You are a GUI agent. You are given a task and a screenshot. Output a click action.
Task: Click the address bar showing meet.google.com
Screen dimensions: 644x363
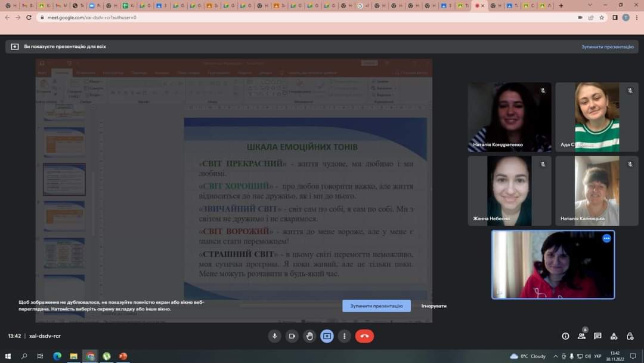pos(298,17)
